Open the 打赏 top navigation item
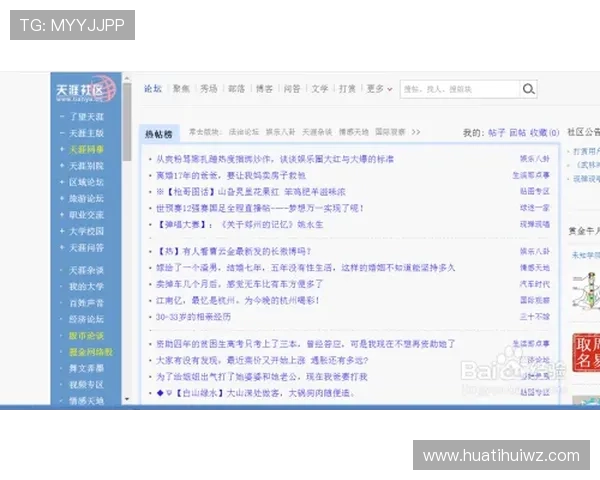Viewport: 600px width, 480px height. [x=347, y=89]
